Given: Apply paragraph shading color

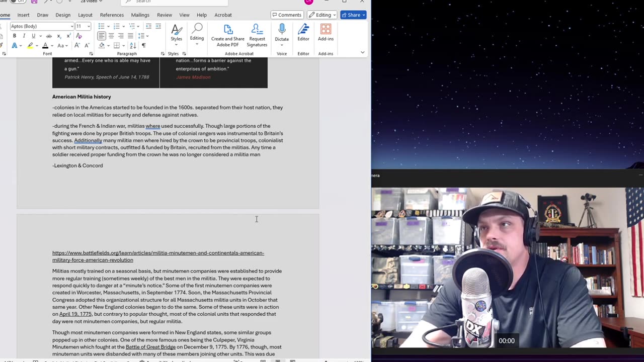Looking at the screenshot, I should 102,45.
